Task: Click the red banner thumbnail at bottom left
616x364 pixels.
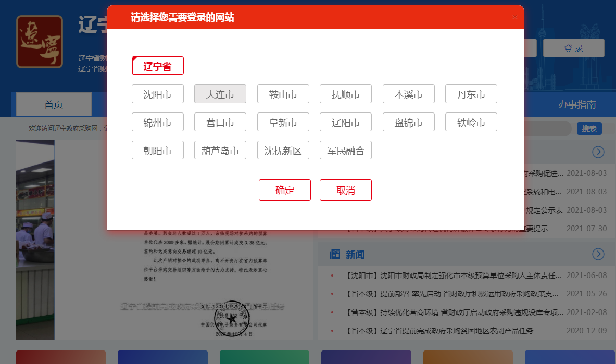Action: pos(60,357)
